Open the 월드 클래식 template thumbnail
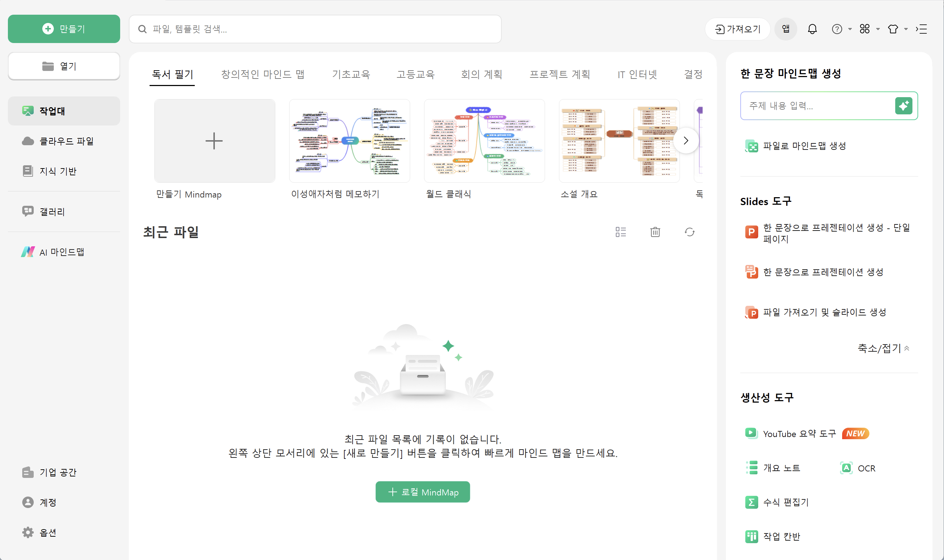Viewport: 944px width, 560px height. point(484,141)
